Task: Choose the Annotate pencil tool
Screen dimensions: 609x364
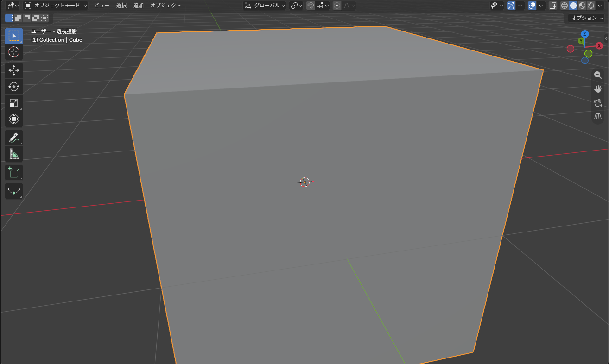Action: (x=14, y=138)
